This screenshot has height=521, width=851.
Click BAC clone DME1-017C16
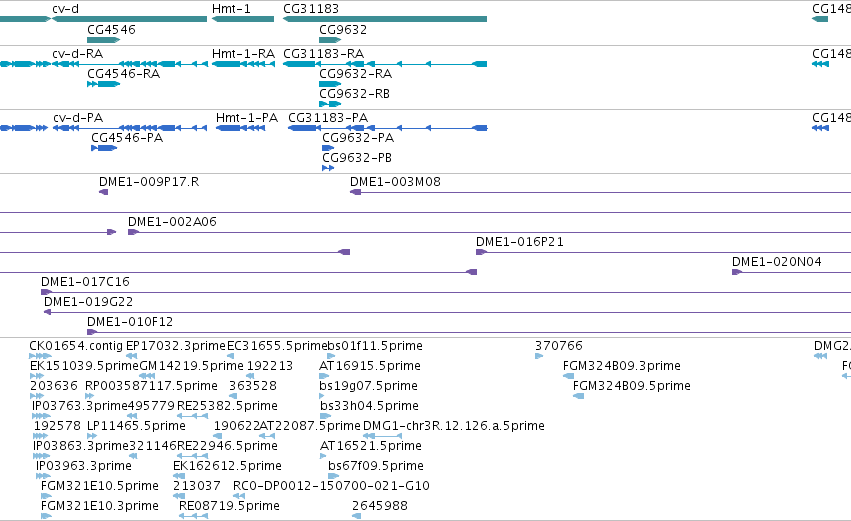tap(446, 293)
